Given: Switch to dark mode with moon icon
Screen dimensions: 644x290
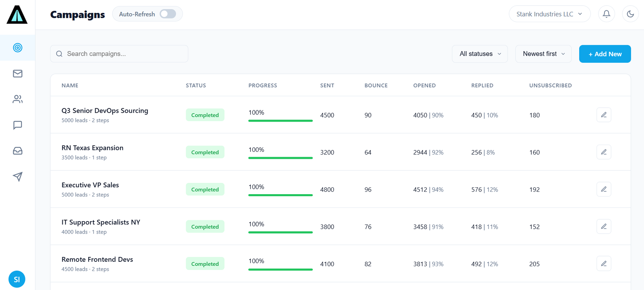Looking at the screenshot, I should 630,14.
